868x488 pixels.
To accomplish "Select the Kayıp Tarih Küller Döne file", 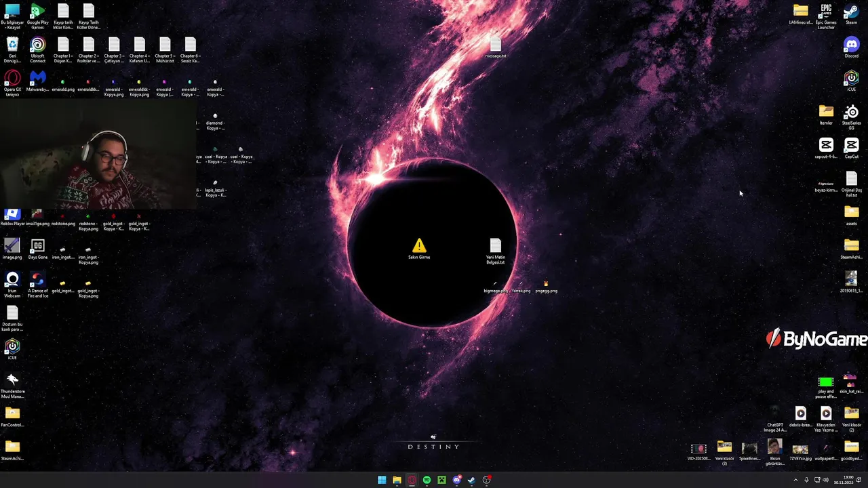I will 88,16.
